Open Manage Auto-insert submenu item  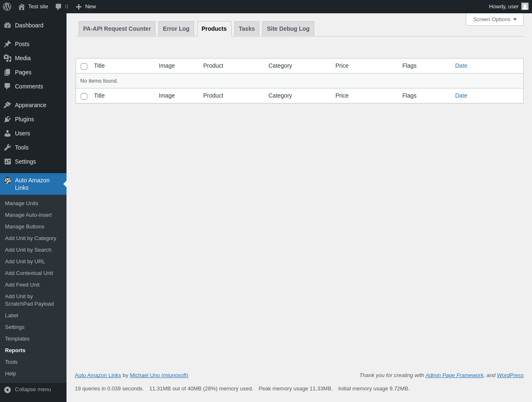33,215
